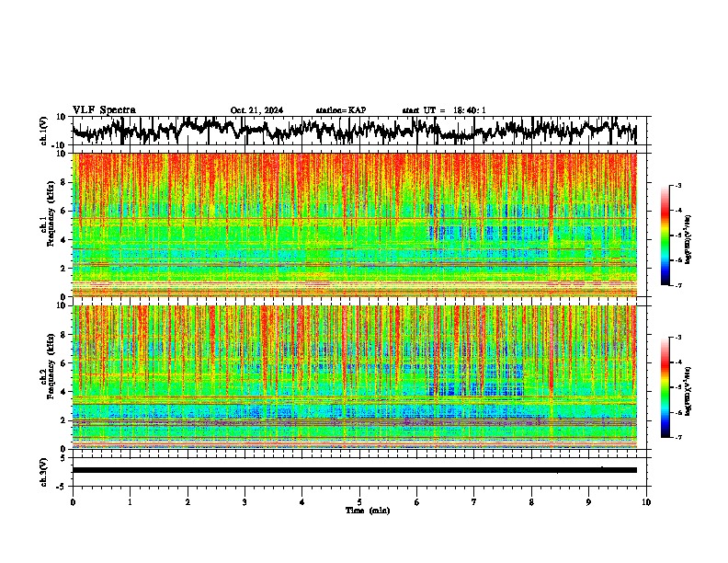The height and width of the screenshot is (563, 728).
Task: Click time axis tick label 6
Action: point(417,502)
